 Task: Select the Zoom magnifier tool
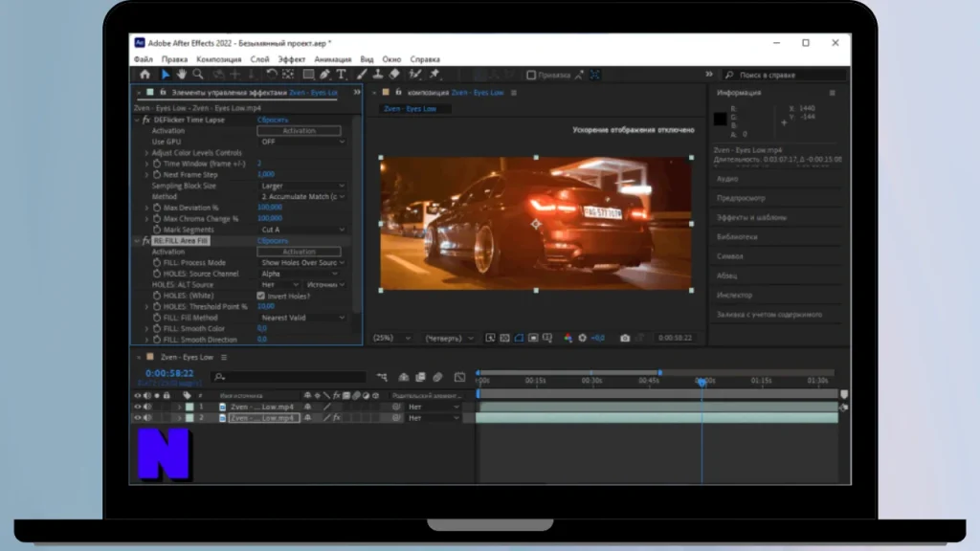(198, 75)
